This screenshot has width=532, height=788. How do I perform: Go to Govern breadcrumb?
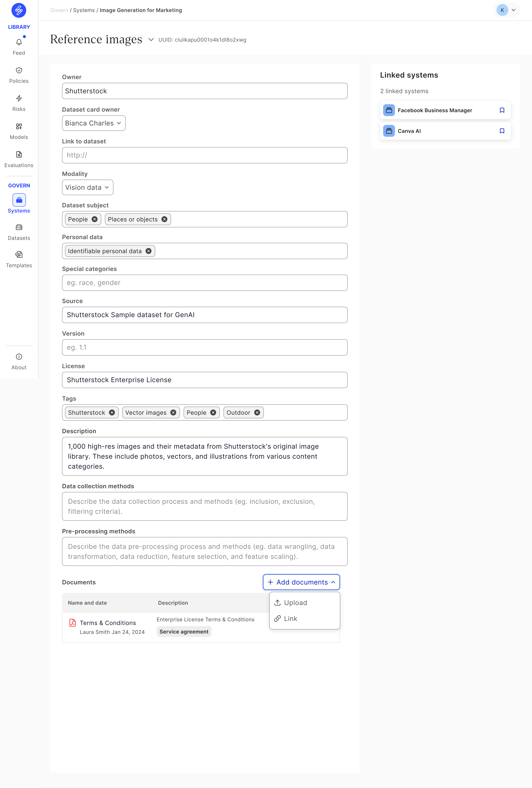[x=59, y=10]
